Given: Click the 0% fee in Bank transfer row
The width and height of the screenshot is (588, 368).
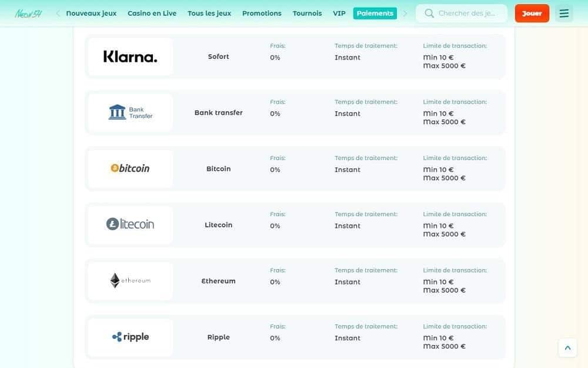Looking at the screenshot, I should (275, 114).
